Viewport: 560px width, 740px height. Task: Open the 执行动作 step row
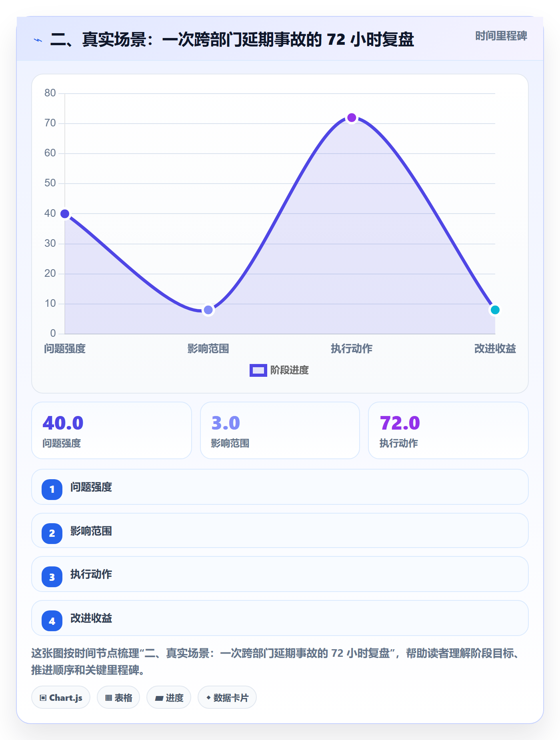(x=280, y=574)
